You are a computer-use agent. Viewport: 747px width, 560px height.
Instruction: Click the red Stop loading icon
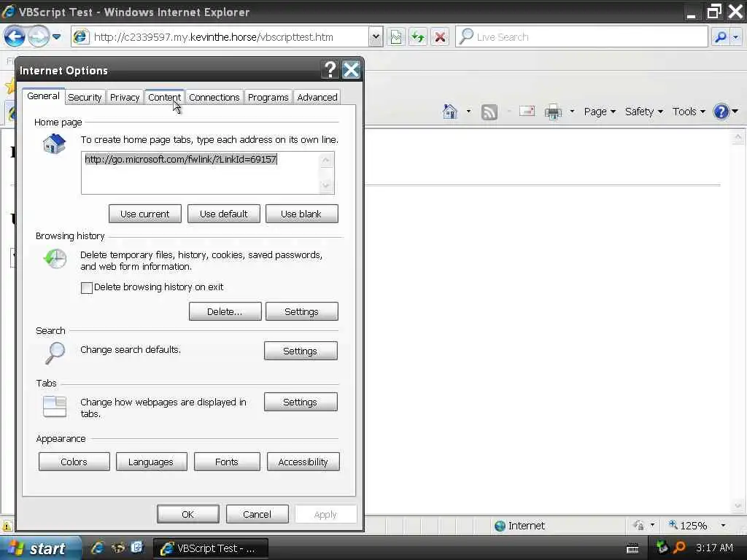point(440,36)
